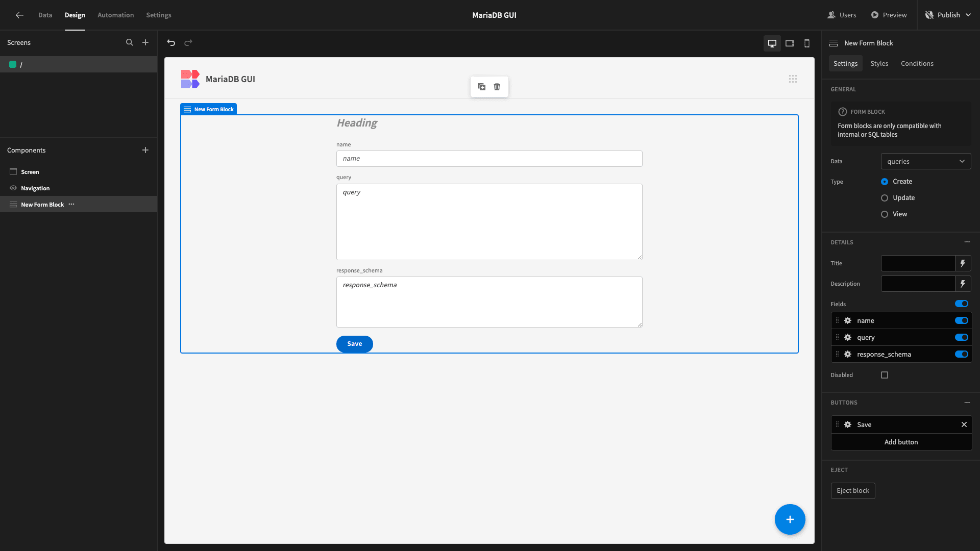Image resolution: width=980 pixels, height=551 pixels.
Task: Switch to the Conditions tab
Action: (917, 64)
